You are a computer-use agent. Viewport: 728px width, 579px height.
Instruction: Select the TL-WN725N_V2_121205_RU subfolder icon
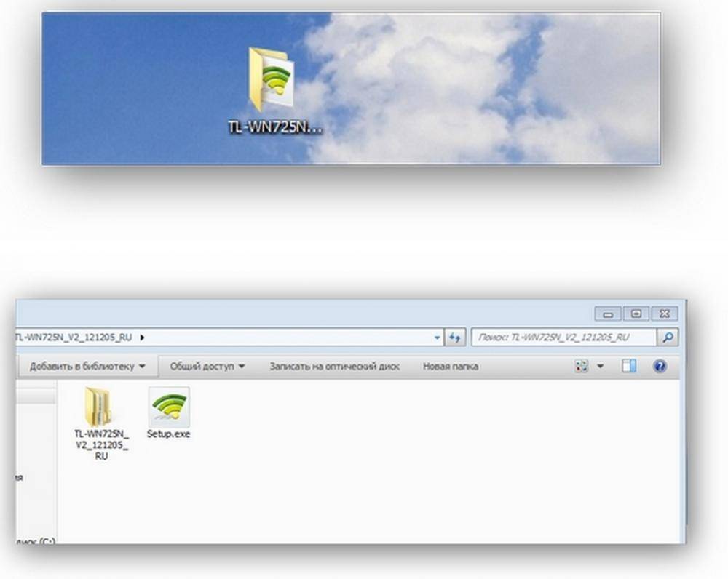[98, 407]
